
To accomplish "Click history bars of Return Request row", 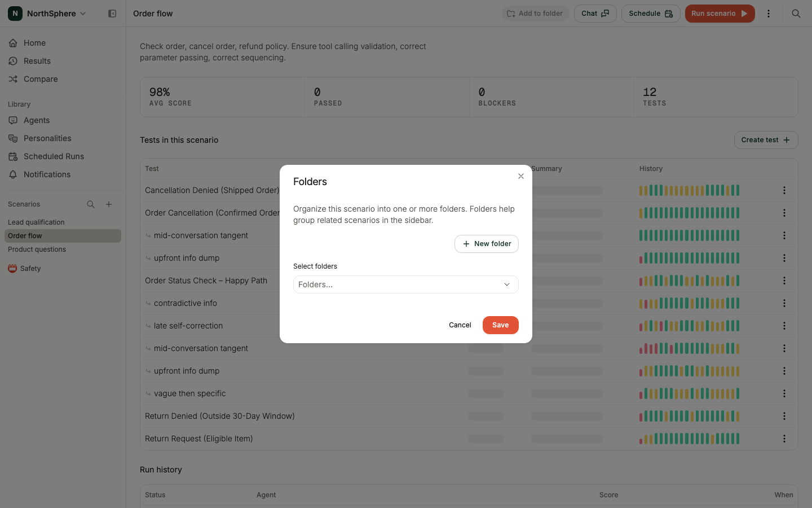I will coord(689,439).
